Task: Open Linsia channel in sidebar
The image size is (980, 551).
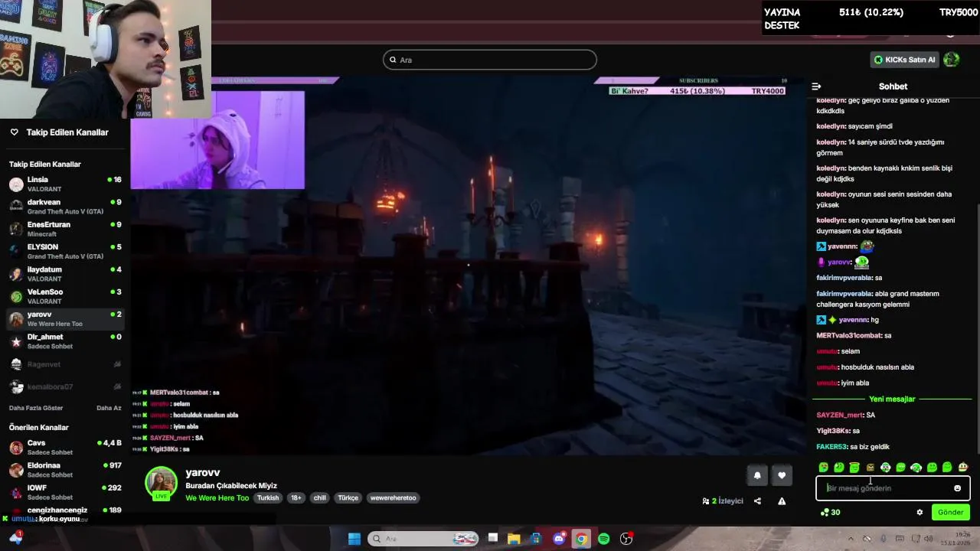Action: click(x=65, y=184)
